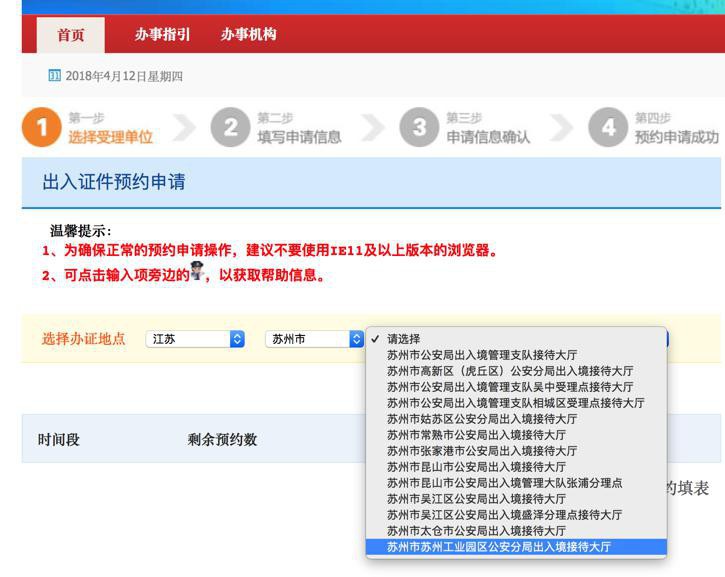This screenshot has height=577, width=725.
Task: Select step 2 gray circle icon
Action: [230, 127]
